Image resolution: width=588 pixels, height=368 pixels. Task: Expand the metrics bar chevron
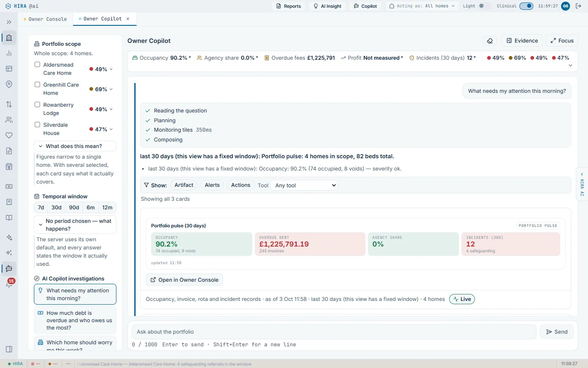570,65
